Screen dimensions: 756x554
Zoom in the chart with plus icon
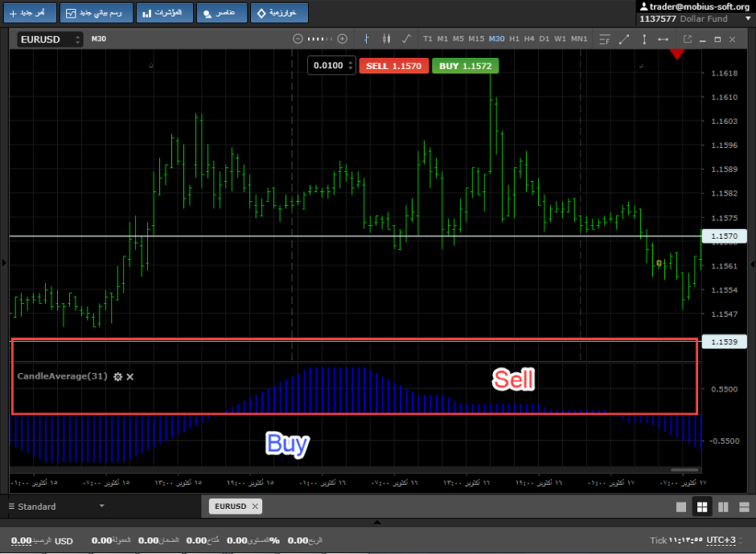(x=343, y=39)
